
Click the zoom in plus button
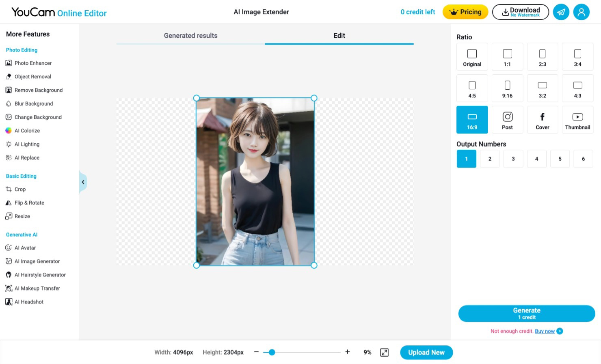[348, 352]
